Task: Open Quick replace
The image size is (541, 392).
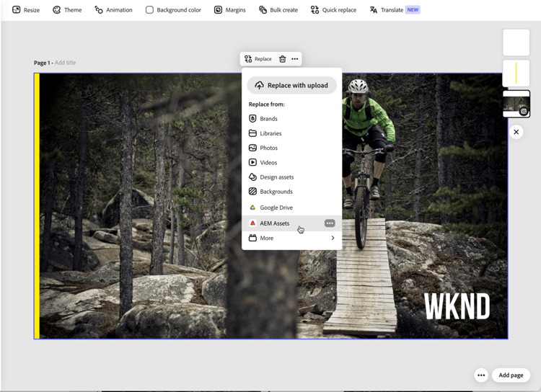Action: (x=333, y=10)
